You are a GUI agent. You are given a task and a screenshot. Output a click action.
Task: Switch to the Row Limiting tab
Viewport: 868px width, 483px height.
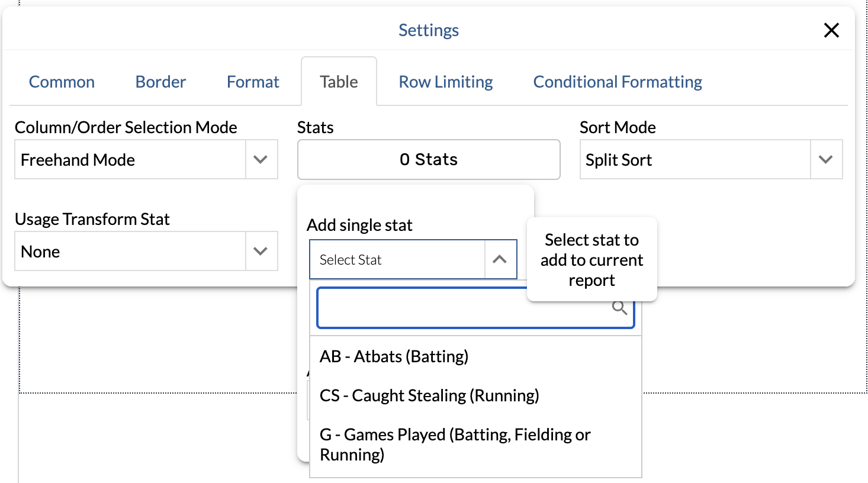point(446,82)
